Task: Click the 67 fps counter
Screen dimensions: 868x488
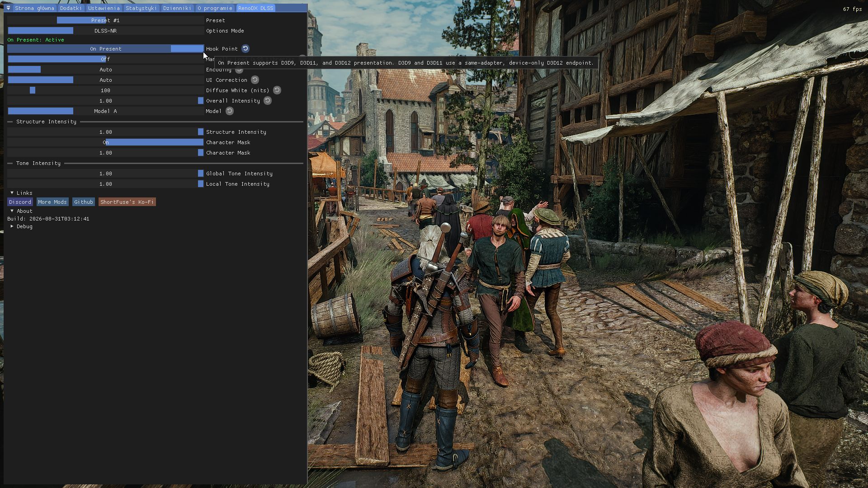Action: click(852, 9)
